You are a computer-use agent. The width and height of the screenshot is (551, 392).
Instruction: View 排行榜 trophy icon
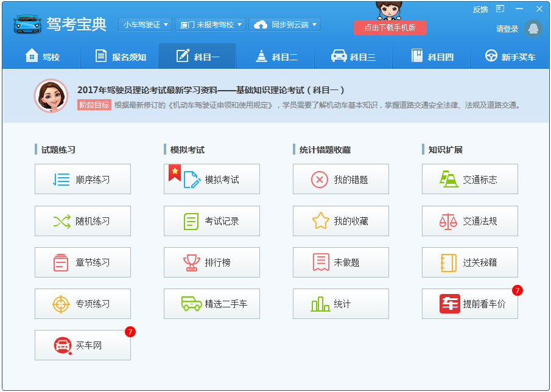191,262
